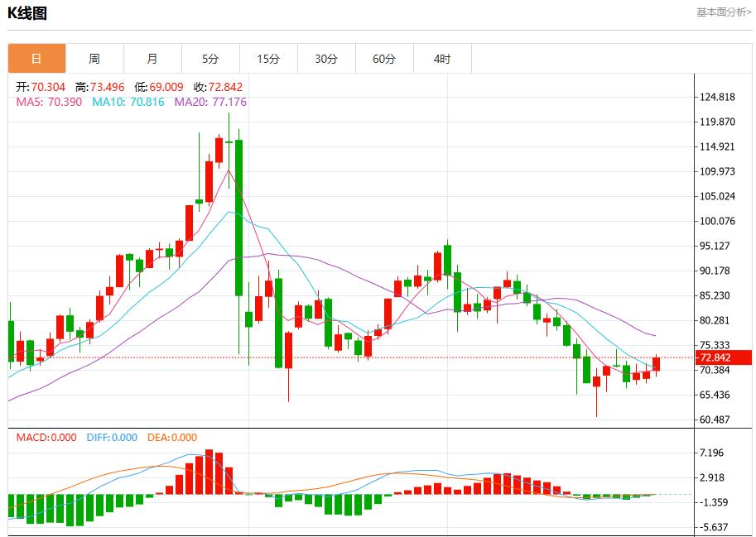The height and width of the screenshot is (537, 756).
Task: Select the latest red candlestick at far right
Action: 657,363
